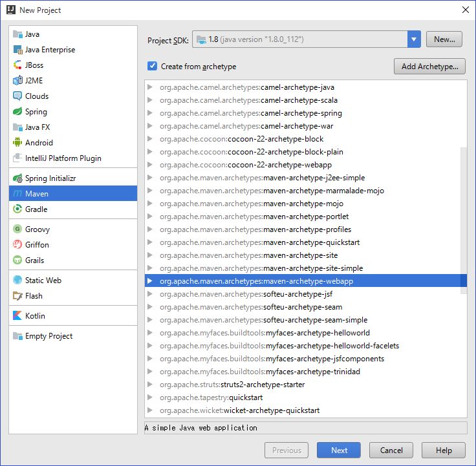Select camel-archetype-spring archetype
This screenshot has height=466, width=476.
(x=306, y=113)
